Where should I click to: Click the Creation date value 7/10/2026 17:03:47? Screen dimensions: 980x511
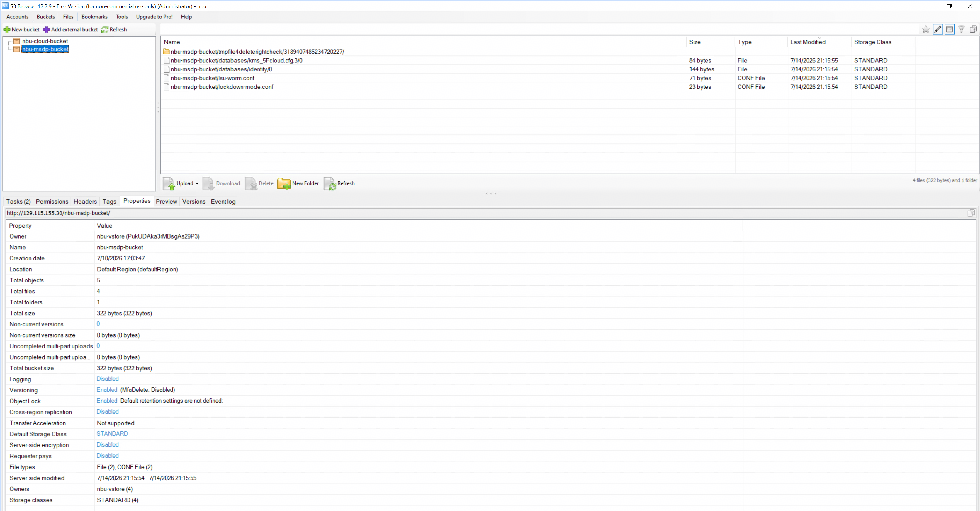pos(121,258)
